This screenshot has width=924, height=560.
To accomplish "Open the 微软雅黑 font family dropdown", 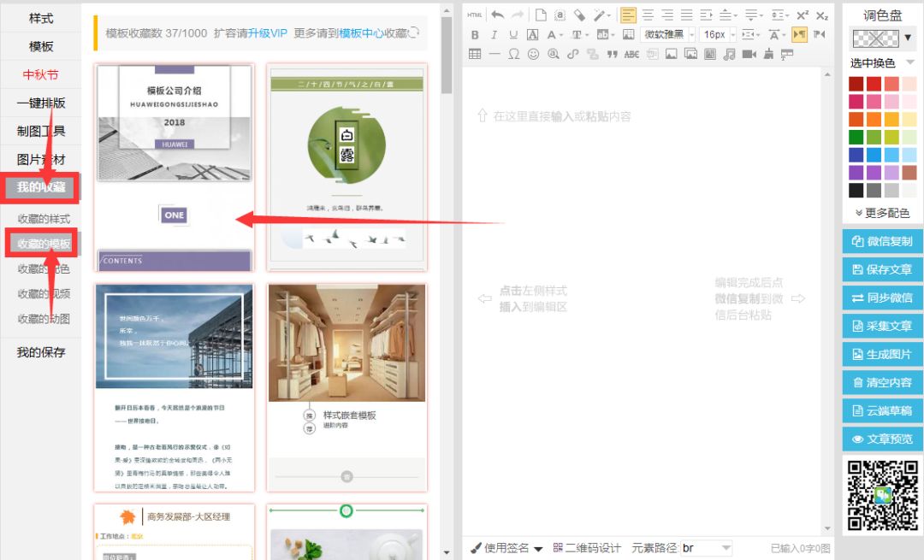I will 667,35.
